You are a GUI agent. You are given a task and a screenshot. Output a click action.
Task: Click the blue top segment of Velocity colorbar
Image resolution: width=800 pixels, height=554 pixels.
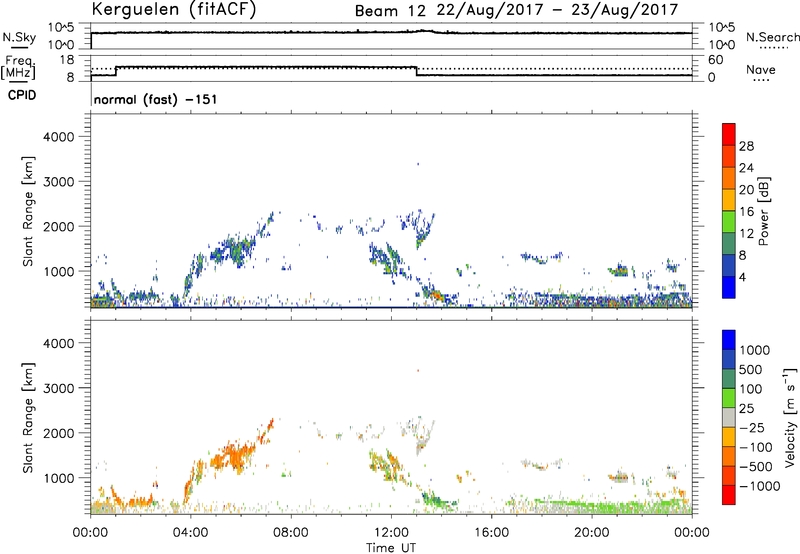click(729, 340)
